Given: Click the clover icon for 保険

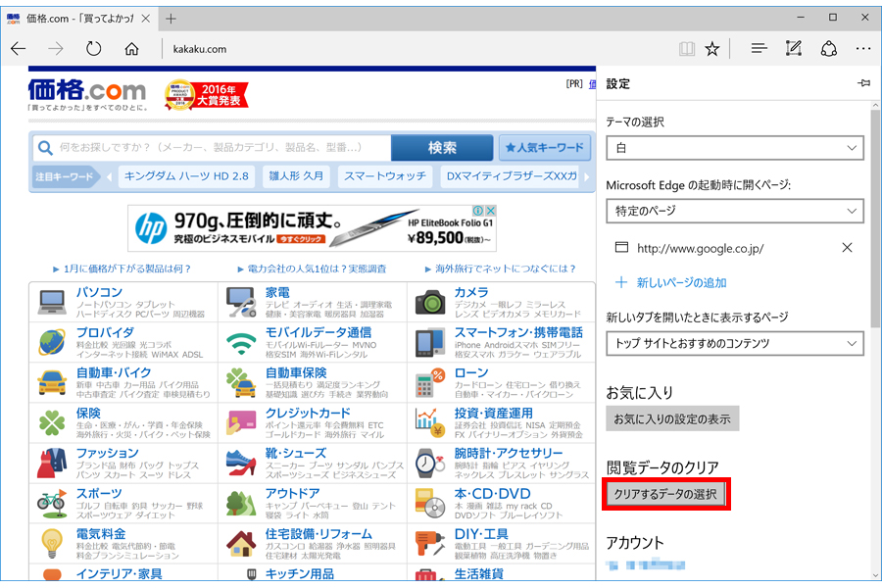Looking at the screenshot, I should [x=52, y=422].
